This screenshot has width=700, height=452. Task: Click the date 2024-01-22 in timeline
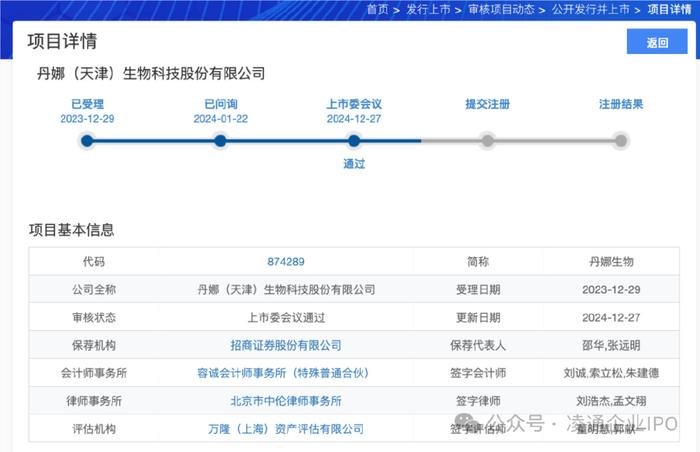[x=221, y=119]
